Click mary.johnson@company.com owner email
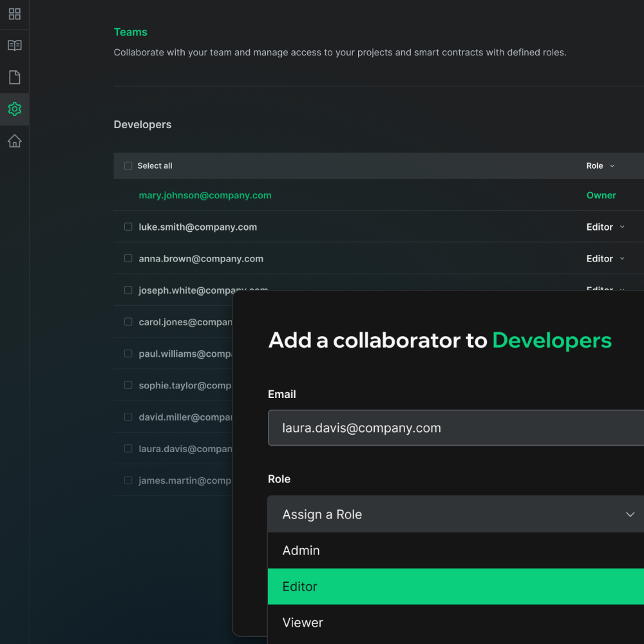This screenshot has height=644, width=644. [x=205, y=196]
